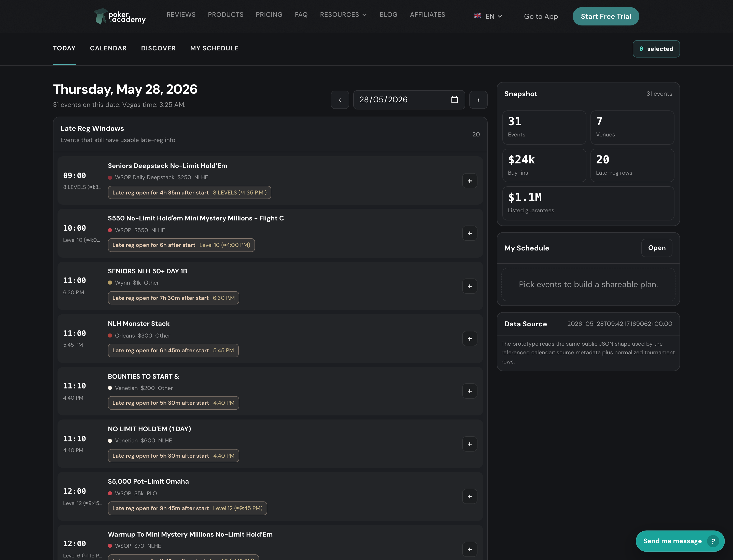This screenshot has height=560, width=733.
Task: Click late reg badge for SENIORS NLH 50+
Action: [x=173, y=298]
